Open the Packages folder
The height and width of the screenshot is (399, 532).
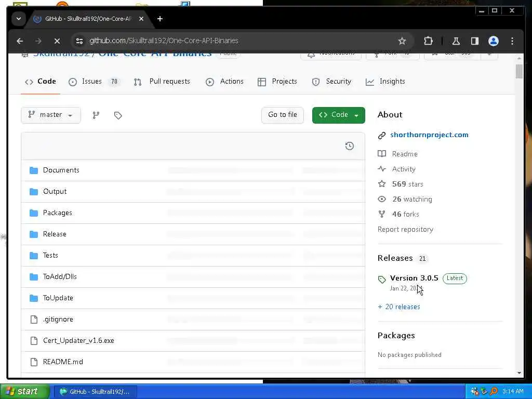coord(57,213)
